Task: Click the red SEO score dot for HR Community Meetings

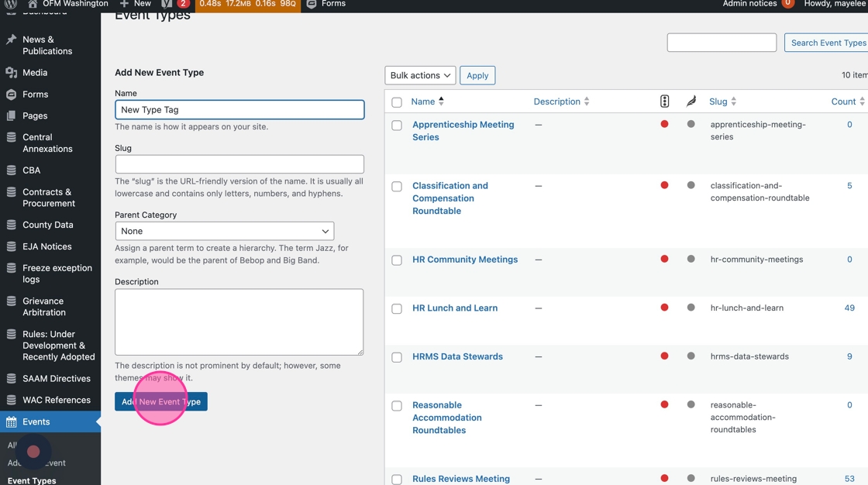Action: (x=664, y=260)
